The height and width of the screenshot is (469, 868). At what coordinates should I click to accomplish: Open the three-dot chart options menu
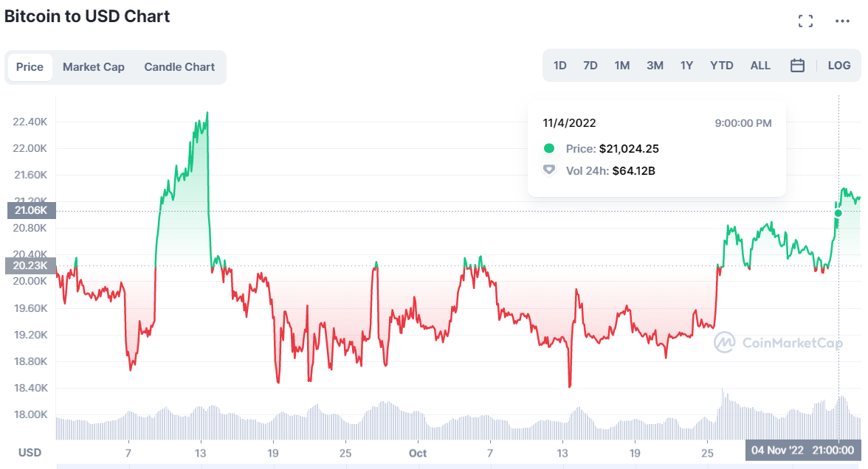tap(842, 21)
